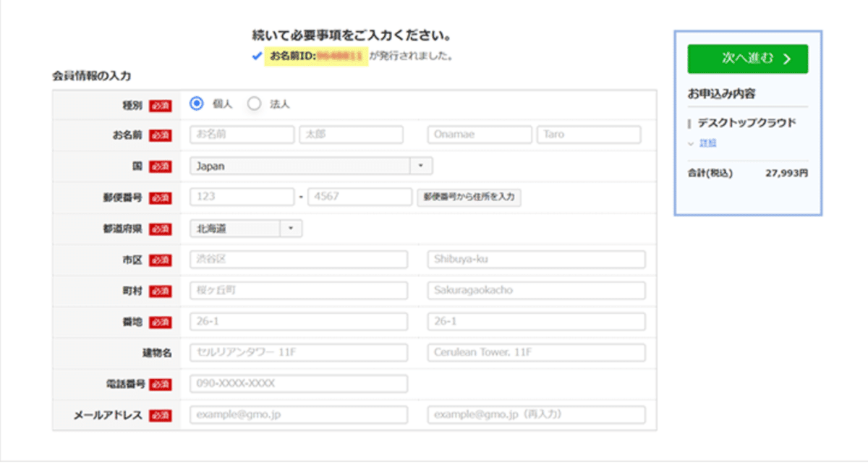Click the Taro romaji name field
Viewport: 868px width, 463px height.
pos(588,134)
